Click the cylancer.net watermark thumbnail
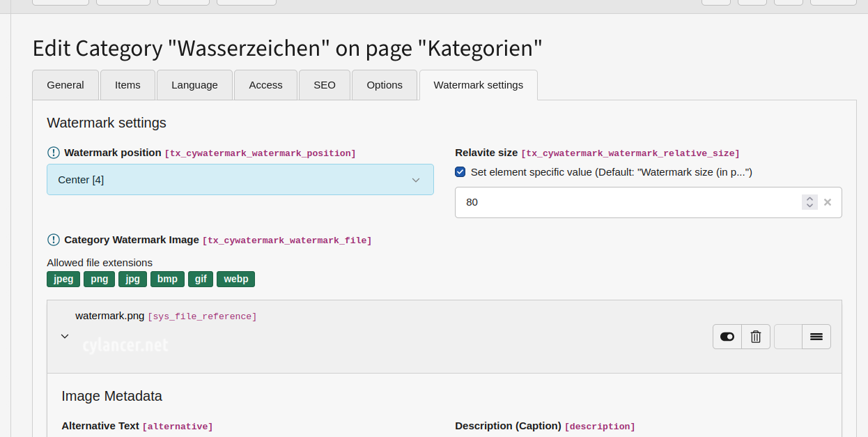This screenshot has height=437, width=868. pos(125,345)
